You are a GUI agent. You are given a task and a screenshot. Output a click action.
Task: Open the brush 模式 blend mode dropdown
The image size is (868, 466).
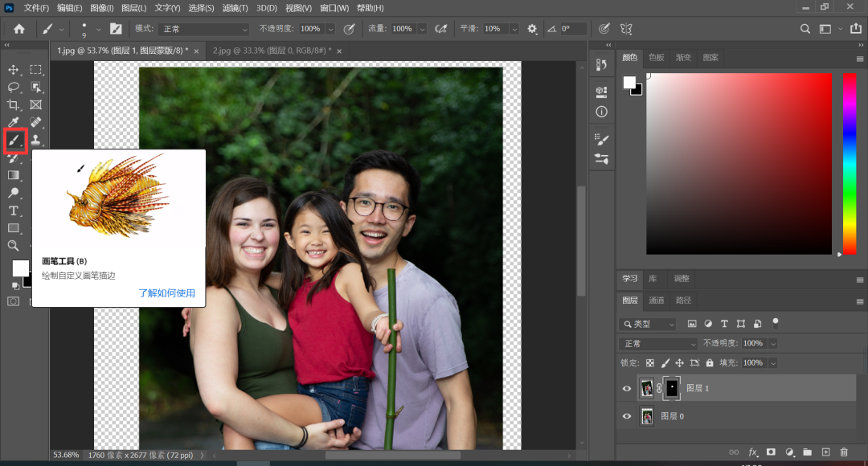pyautogui.click(x=203, y=29)
